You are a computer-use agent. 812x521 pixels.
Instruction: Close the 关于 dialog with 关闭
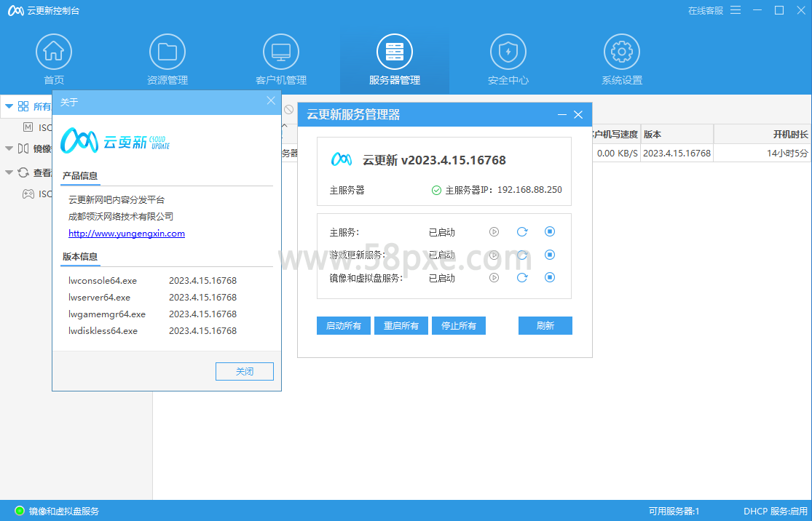[x=245, y=372]
